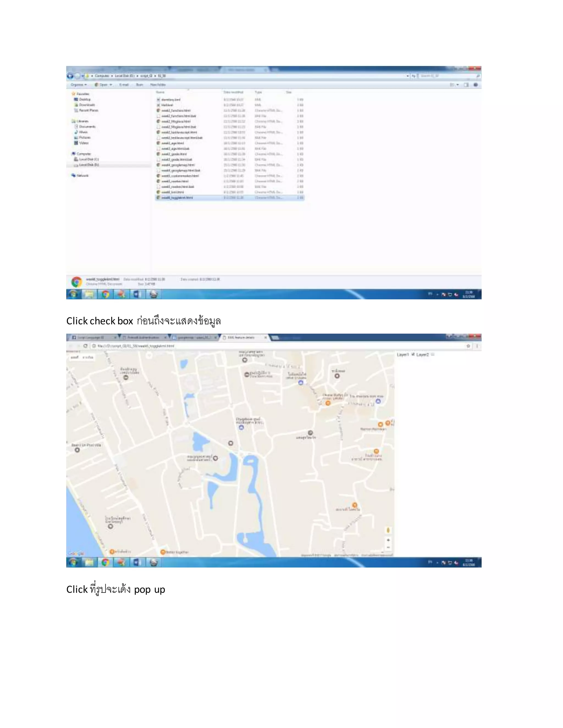563x728 pixels.
Task: Switch to the first Facebook browser tab
Action: coord(93,338)
